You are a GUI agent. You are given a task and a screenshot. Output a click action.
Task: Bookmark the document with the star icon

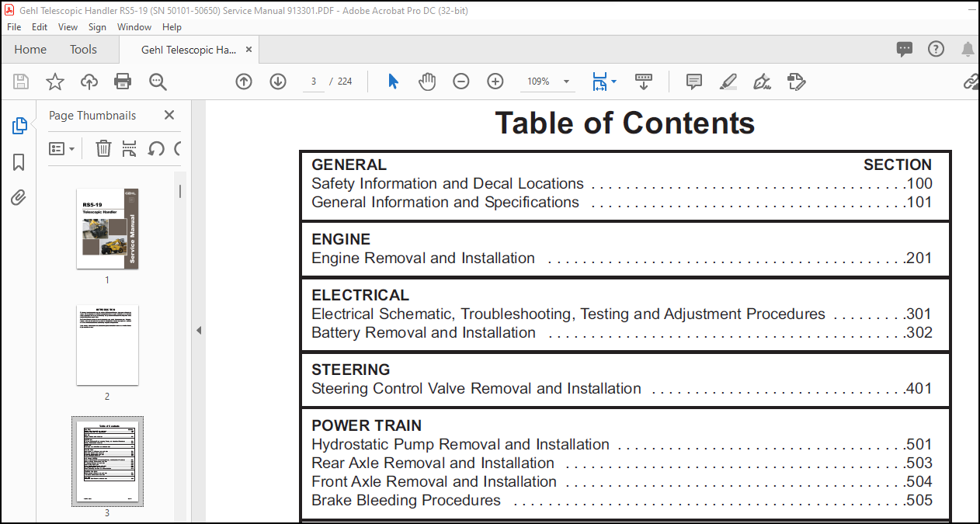[55, 82]
